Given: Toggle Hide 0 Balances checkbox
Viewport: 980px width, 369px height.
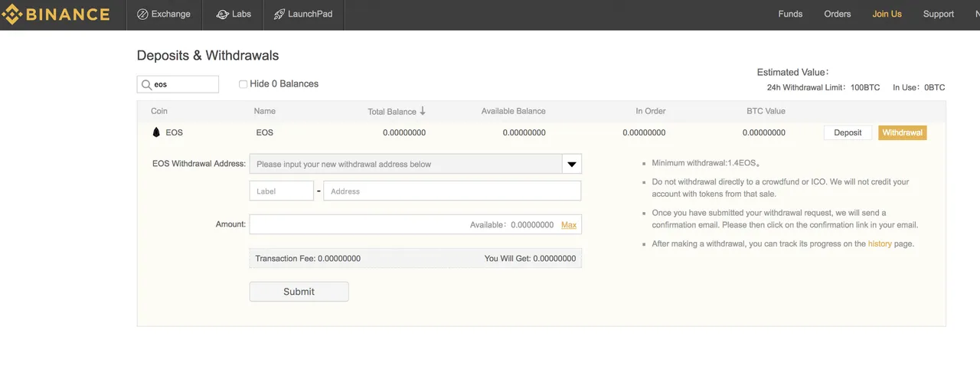Looking at the screenshot, I should tap(243, 84).
